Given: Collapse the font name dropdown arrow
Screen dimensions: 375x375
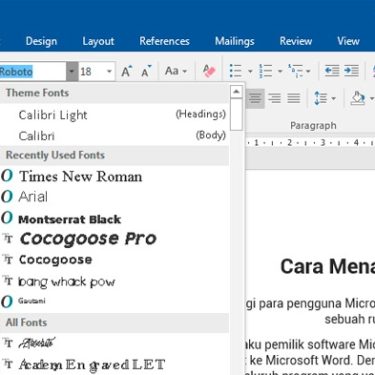Looking at the screenshot, I should tap(72, 71).
